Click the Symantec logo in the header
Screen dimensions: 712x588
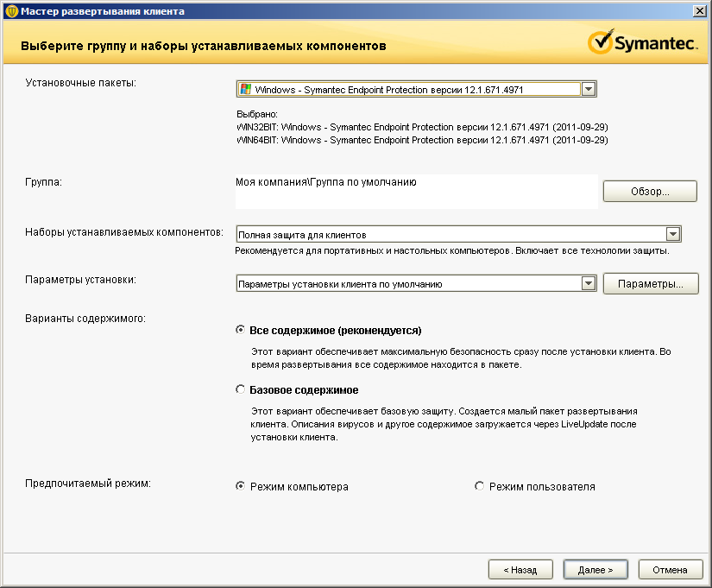tap(642, 43)
